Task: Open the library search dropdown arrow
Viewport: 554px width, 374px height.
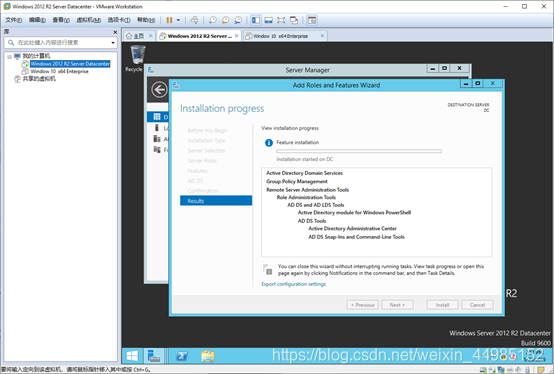Action: pyautogui.click(x=113, y=43)
